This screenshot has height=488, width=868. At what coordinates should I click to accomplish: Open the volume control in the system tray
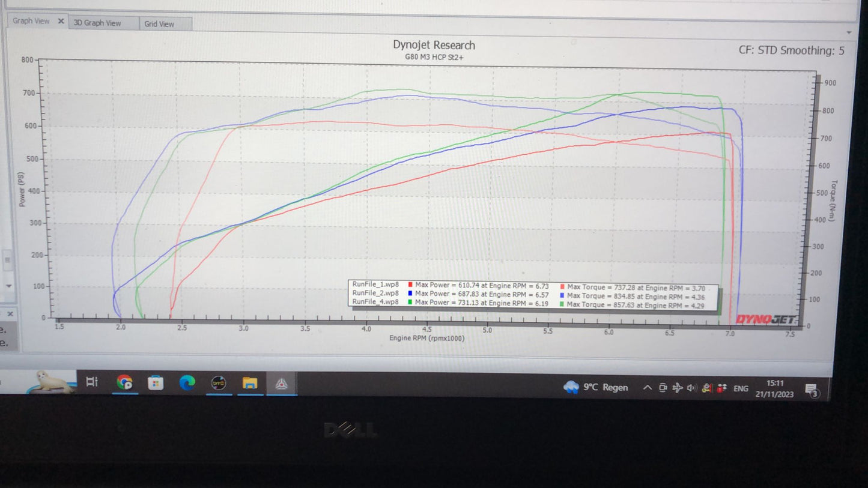point(691,388)
